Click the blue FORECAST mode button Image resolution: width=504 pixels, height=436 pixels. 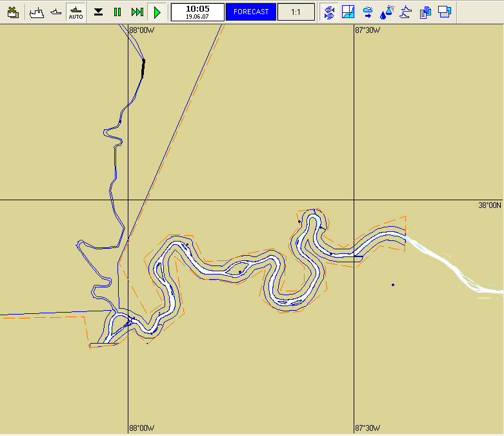click(x=251, y=12)
